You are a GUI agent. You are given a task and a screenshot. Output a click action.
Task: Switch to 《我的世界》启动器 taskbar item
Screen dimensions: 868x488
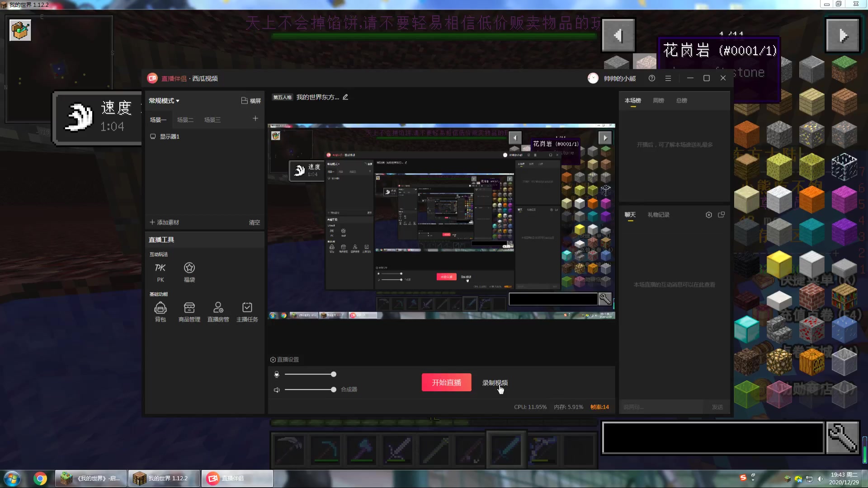tap(91, 479)
